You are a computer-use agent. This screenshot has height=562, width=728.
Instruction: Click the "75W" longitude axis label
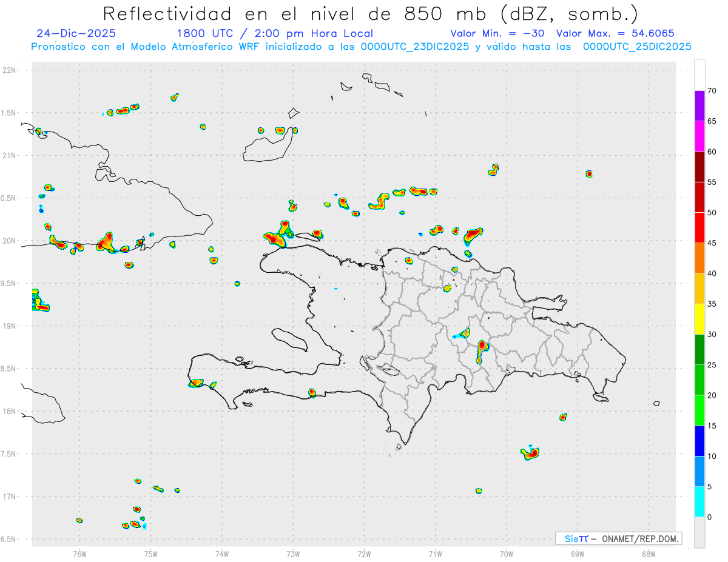[151, 554]
